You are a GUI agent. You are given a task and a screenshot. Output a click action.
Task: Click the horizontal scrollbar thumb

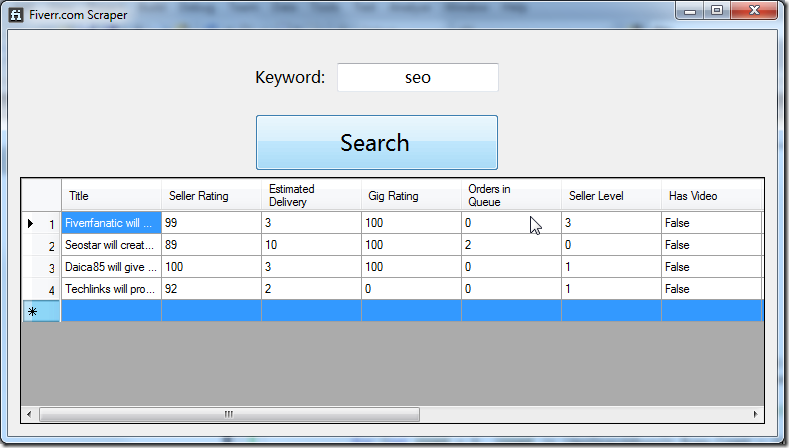coord(228,414)
